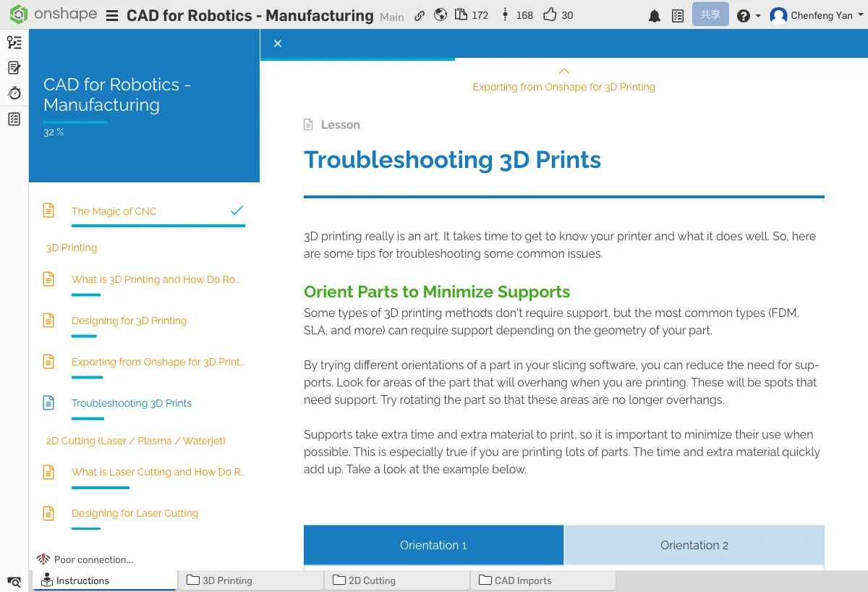This screenshot has width=868, height=592.
Task: Select Orientation 1 tab
Action: pos(433,545)
